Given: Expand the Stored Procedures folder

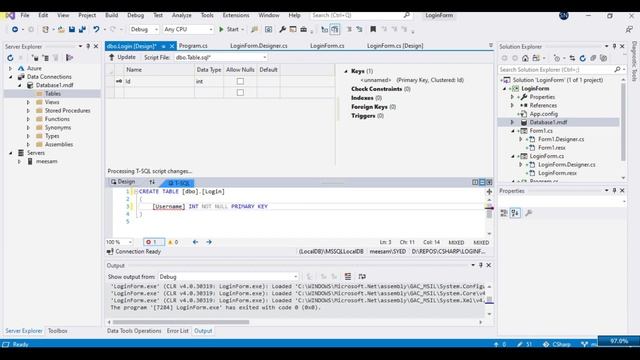Looking at the screenshot, I should click(28, 111).
